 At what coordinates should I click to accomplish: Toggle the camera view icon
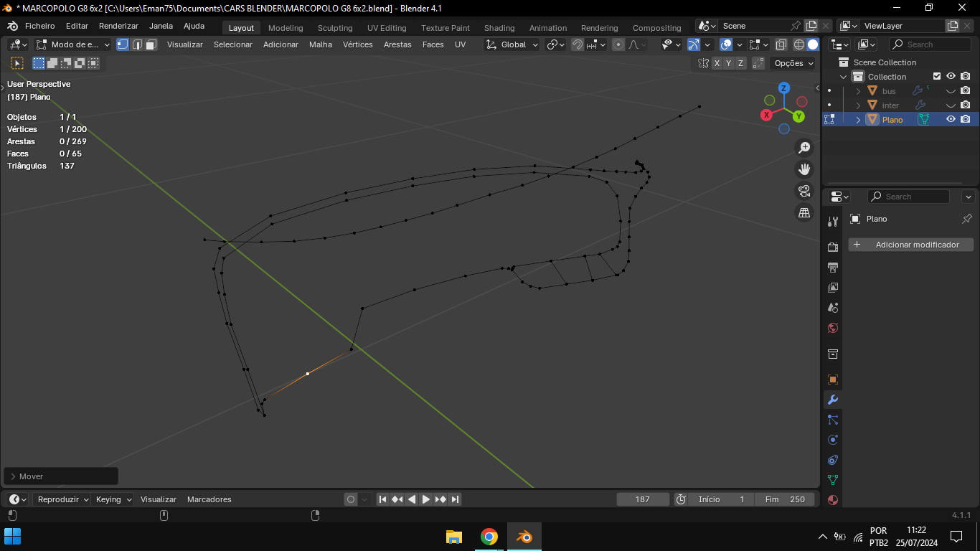804,191
